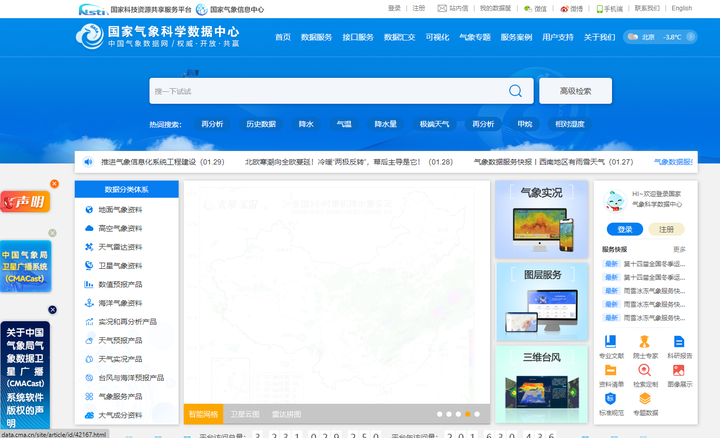This screenshot has height=438, width=720.
Task: Select 台风与海洋预报产品 category
Action: click(x=130, y=378)
